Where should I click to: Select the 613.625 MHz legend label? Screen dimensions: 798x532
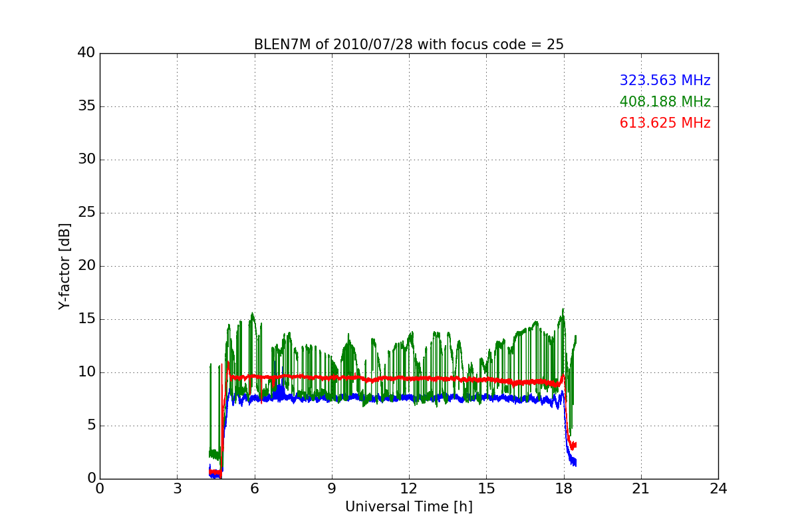coord(665,123)
